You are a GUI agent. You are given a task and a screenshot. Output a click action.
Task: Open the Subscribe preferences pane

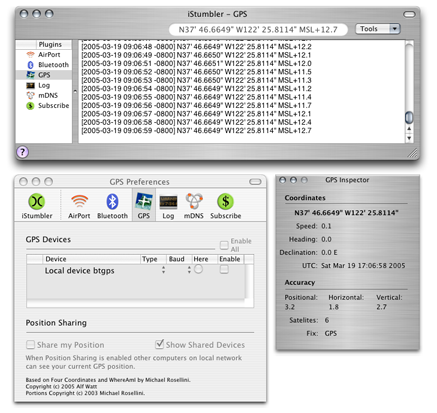coord(226,206)
